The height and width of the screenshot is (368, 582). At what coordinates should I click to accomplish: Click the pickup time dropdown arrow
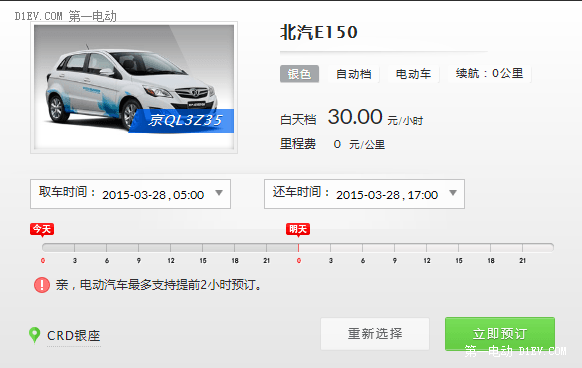tap(219, 193)
